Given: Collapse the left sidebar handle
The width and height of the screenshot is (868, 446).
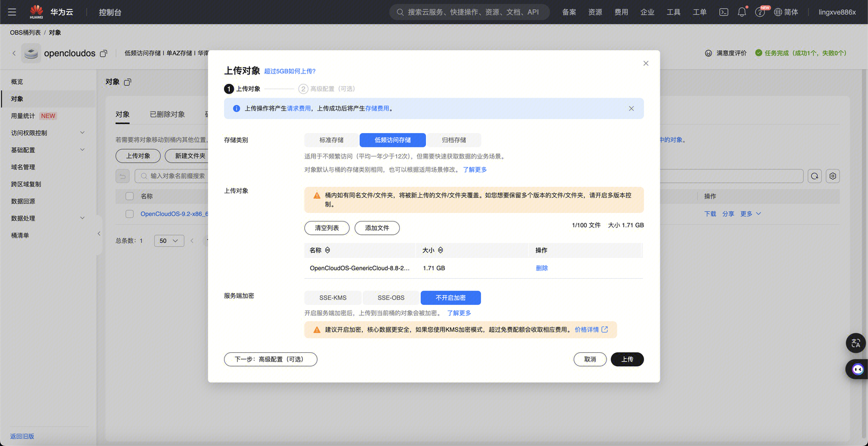Looking at the screenshot, I should (99, 234).
